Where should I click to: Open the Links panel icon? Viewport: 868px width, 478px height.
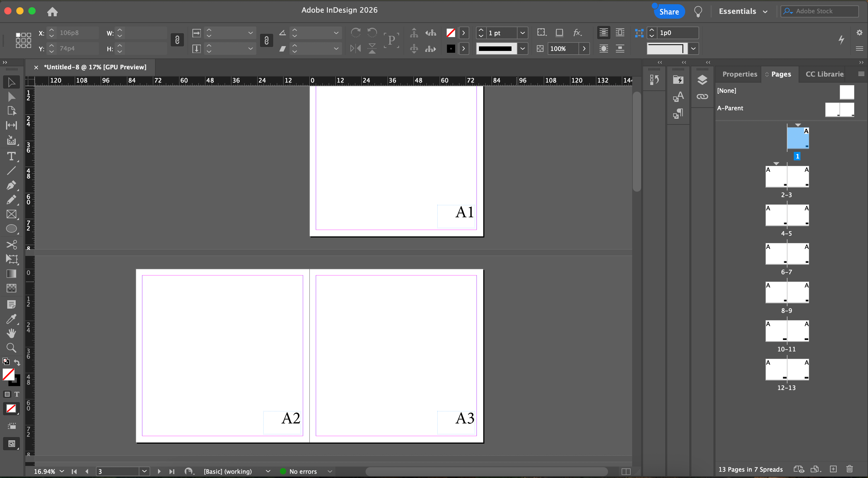pos(702,97)
